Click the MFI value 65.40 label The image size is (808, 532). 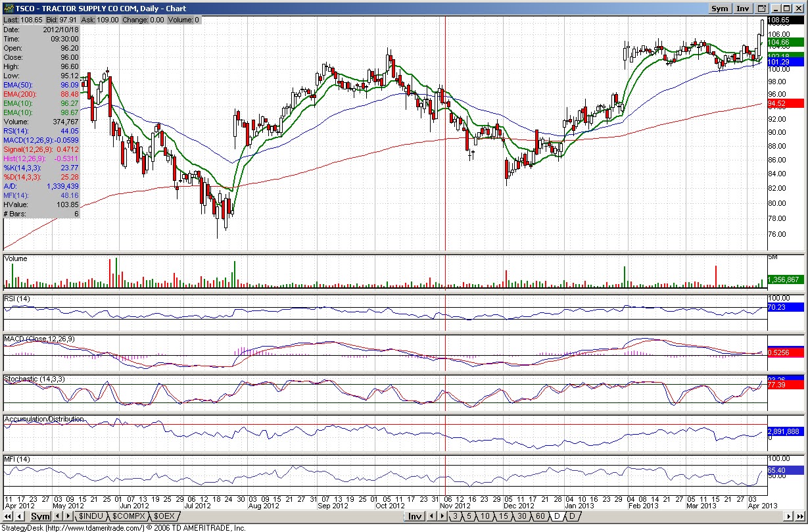[x=786, y=470]
